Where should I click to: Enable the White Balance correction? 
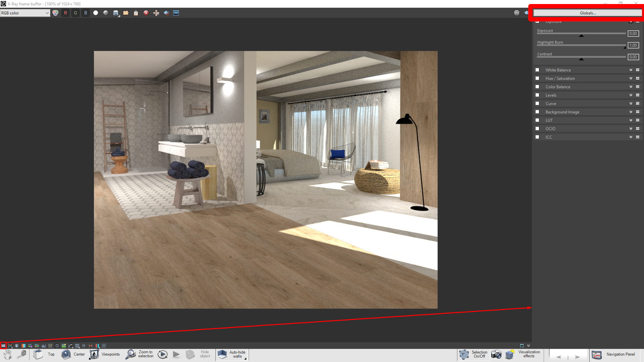pos(537,70)
